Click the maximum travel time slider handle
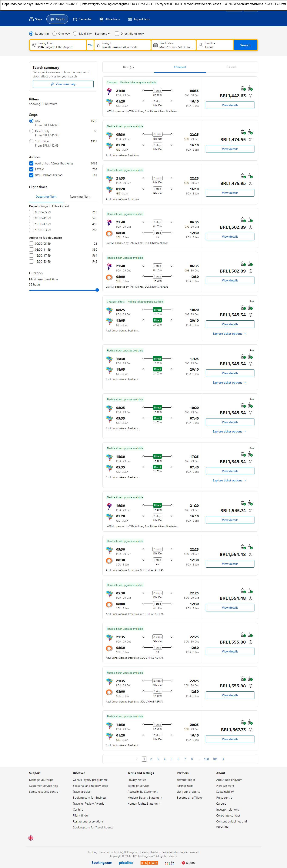 [97, 290]
